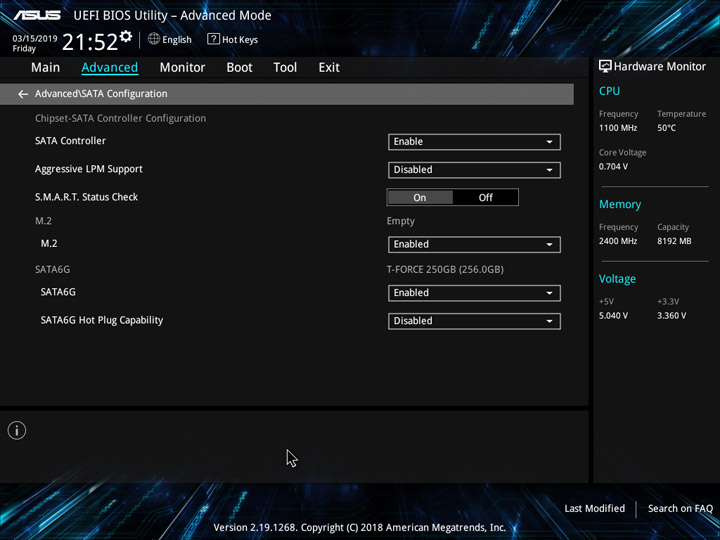
Task: Click the 1100 MHz CPU frequency value
Action: (x=618, y=128)
